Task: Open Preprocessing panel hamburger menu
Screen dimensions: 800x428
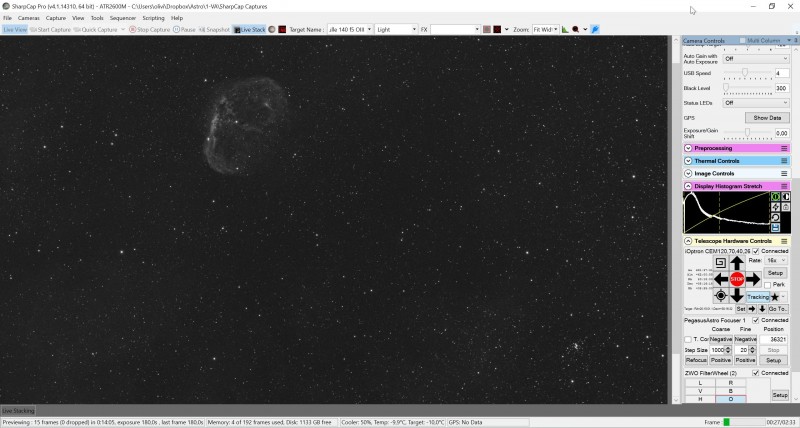Action: 784,148
